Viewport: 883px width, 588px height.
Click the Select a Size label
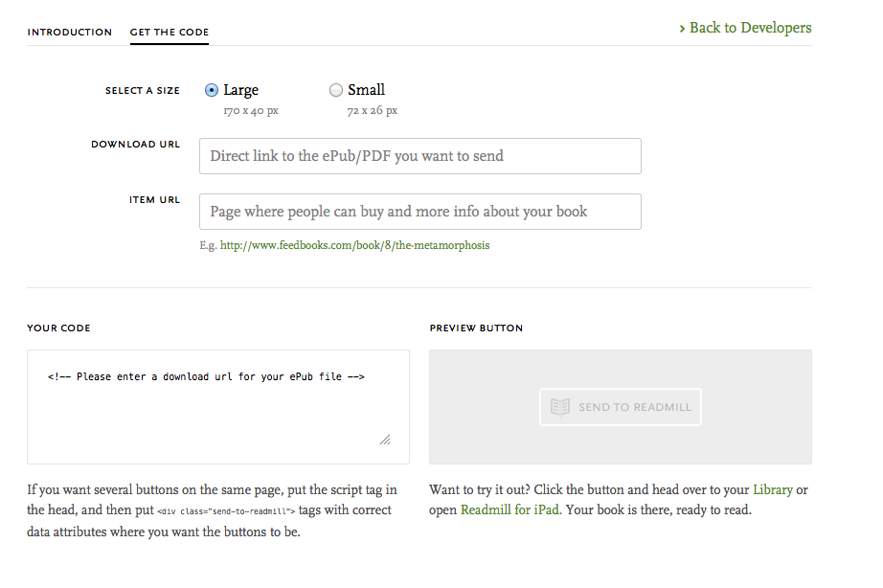143,91
